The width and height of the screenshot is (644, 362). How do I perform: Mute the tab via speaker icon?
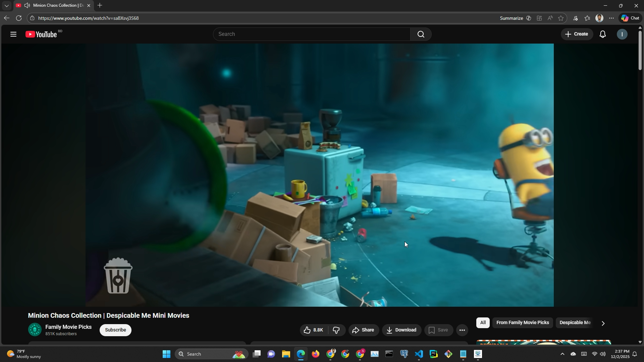[x=27, y=5]
